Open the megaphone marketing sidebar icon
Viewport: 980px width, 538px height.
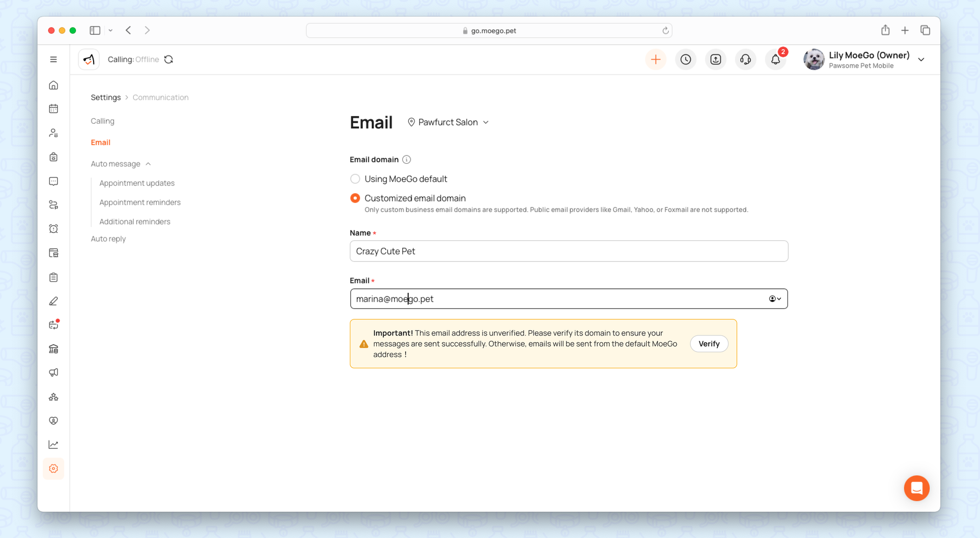pos(53,373)
